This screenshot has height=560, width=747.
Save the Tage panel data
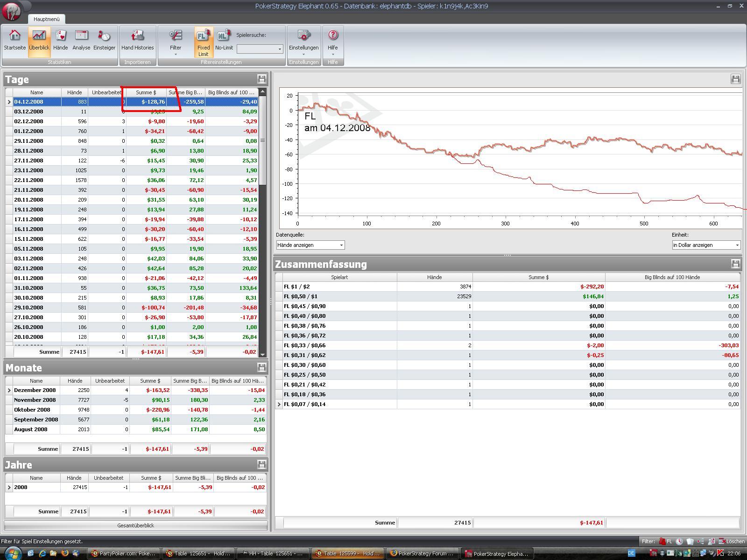261,79
